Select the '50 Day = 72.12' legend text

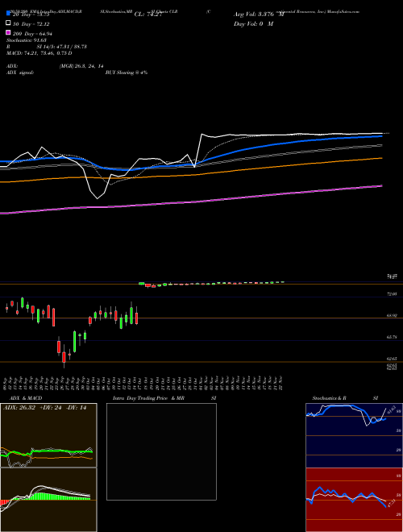click(x=31, y=24)
